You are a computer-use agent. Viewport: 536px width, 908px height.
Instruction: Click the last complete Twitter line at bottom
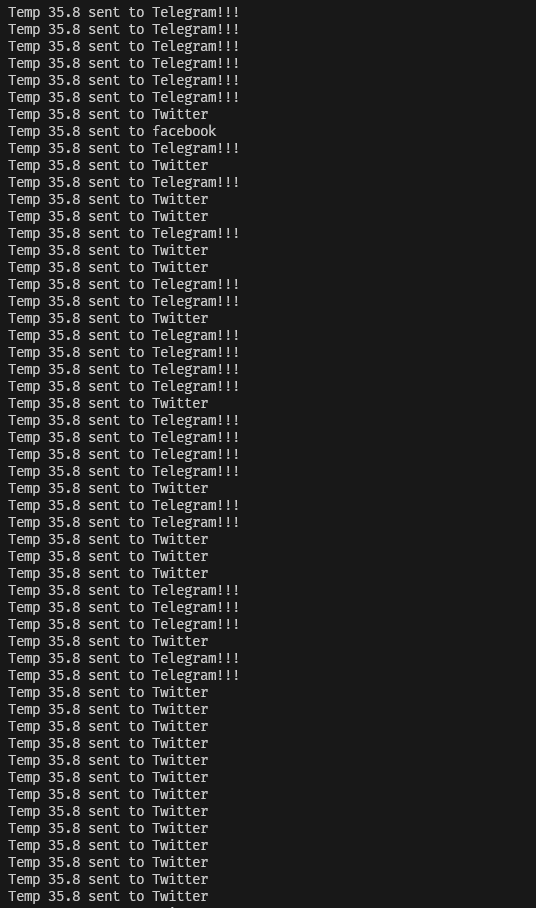tap(108, 896)
